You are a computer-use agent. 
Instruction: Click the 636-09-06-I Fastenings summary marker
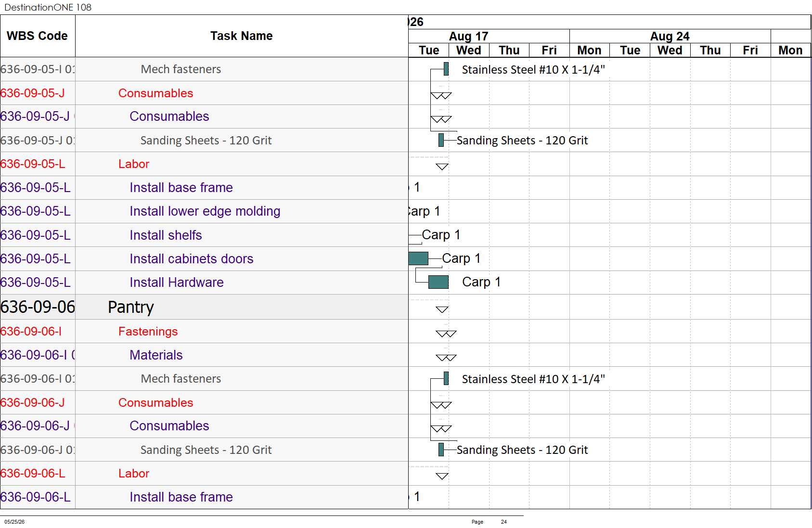[446, 334]
